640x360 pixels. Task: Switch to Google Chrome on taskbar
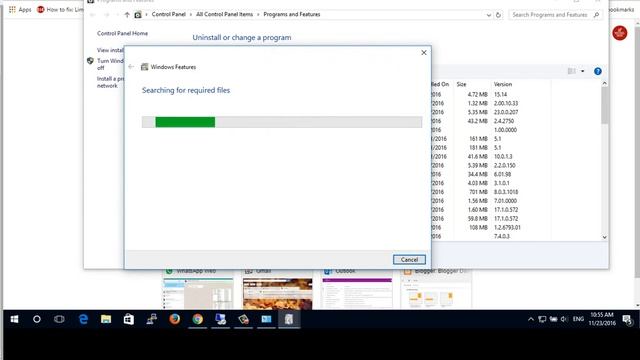[198, 319]
